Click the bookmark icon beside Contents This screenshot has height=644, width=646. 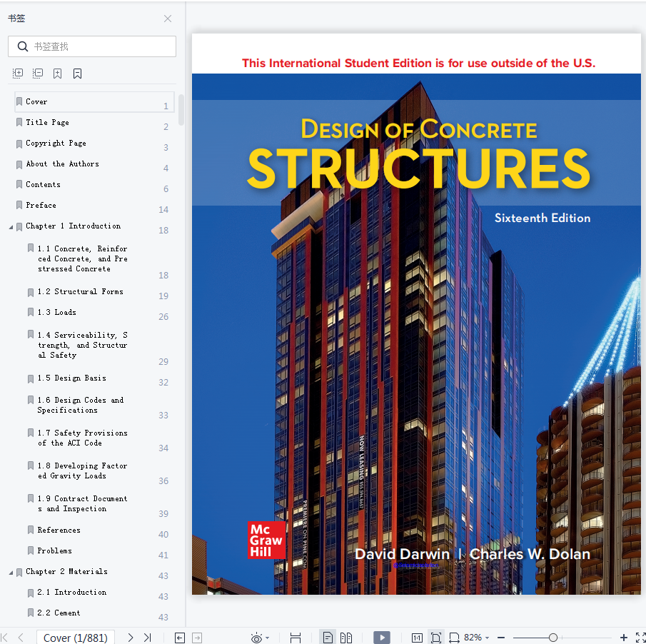point(19,185)
